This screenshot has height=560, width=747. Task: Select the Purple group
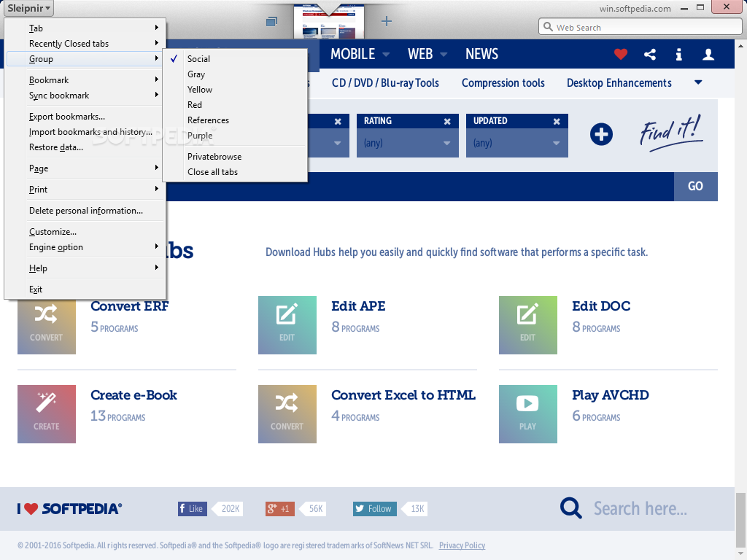[235, 135]
